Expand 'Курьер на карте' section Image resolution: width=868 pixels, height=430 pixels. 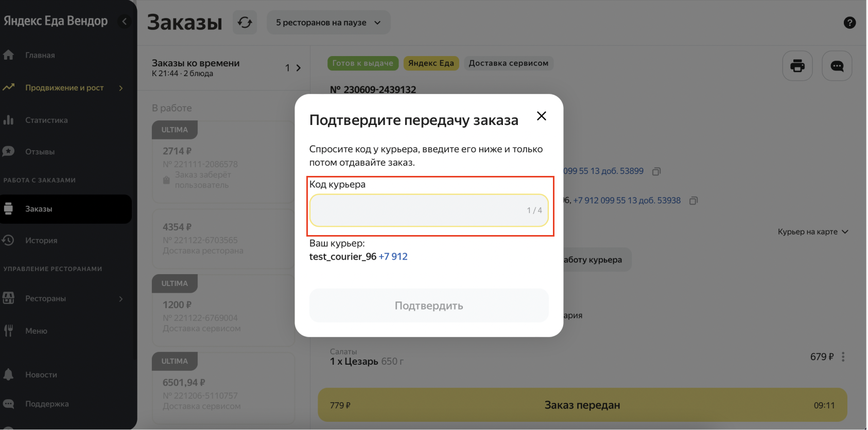tap(812, 232)
